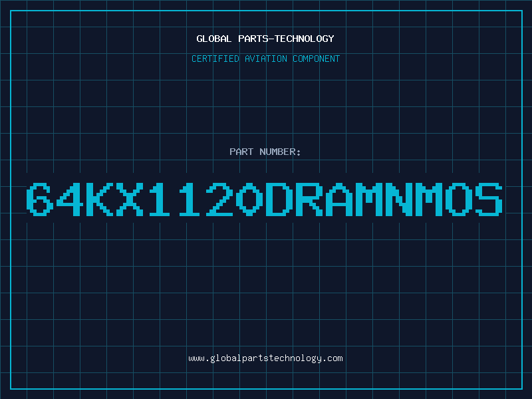The width and height of the screenshot is (532, 399).
Task: Click the 'PART NUMBER:' label
Action: point(265,152)
